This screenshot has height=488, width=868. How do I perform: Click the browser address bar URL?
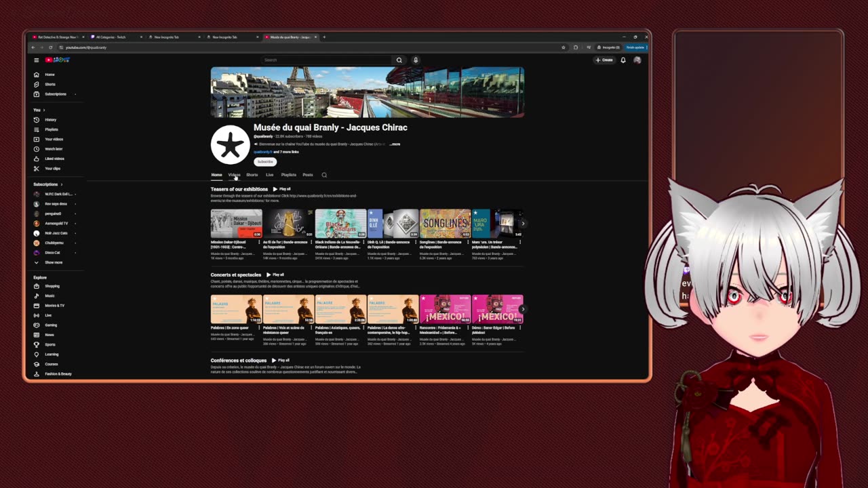click(x=86, y=47)
